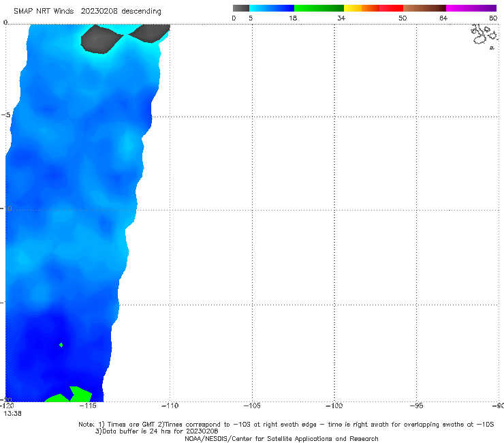Select the gray 0-5 colorbar segment
This screenshot has width=504, height=443.
tap(241, 8)
